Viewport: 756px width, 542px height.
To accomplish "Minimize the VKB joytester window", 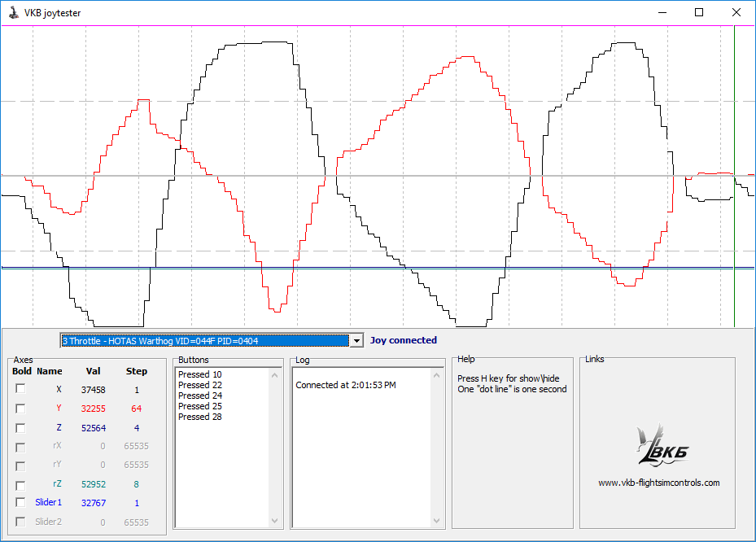I will click(662, 12).
